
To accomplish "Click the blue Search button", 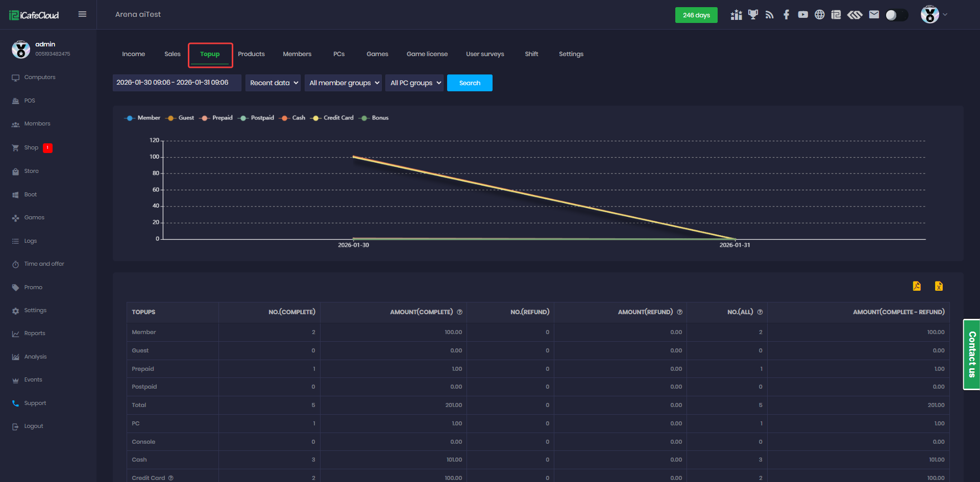I will (x=470, y=83).
